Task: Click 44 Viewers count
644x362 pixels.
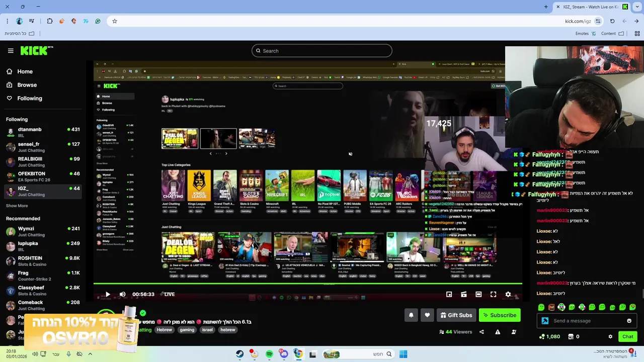Action: (x=455, y=332)
